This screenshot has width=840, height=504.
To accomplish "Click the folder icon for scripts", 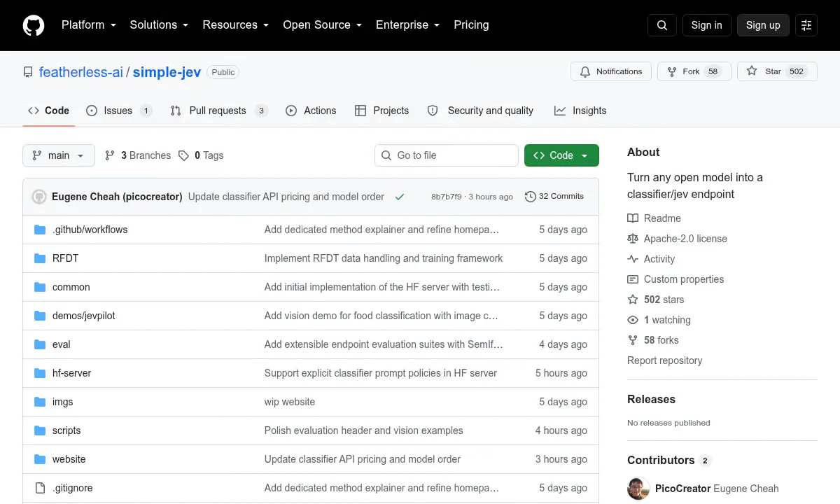I will pos(40,430).
